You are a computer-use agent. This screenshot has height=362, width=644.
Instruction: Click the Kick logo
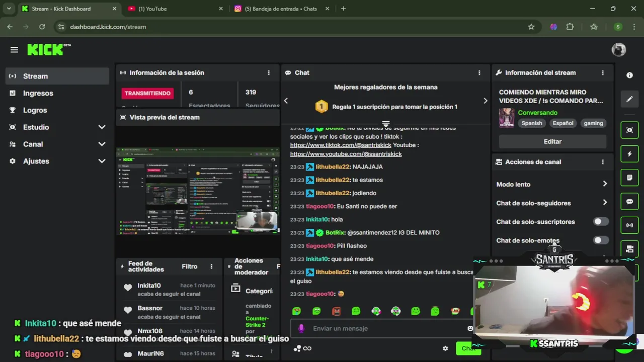click(49, 49)
